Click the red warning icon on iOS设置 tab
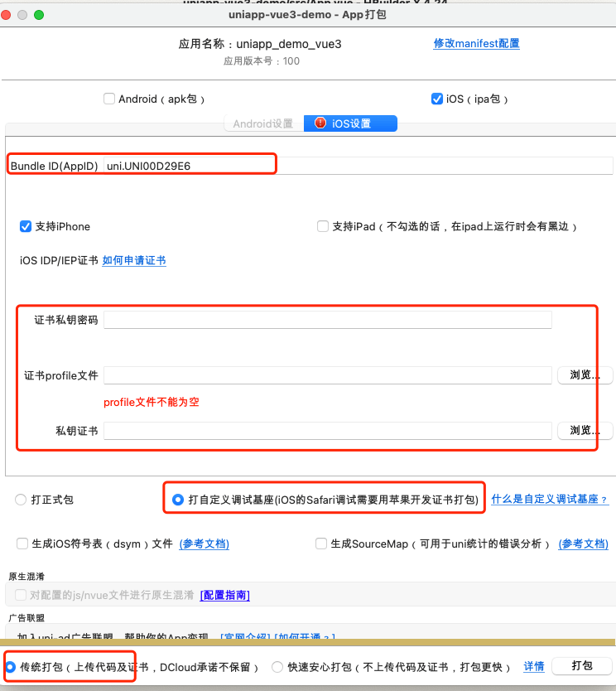The height and width of the screenshot is (691, 616). pos(319,123)
